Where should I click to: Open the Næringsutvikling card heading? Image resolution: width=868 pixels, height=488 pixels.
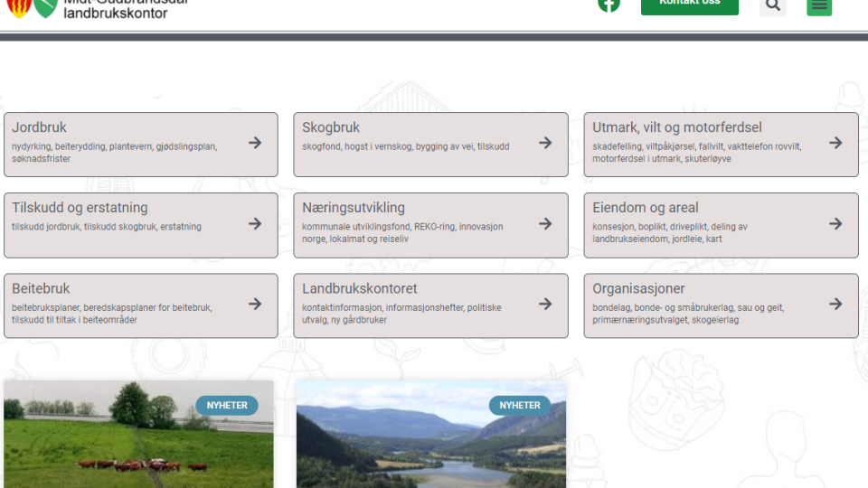pyautogui.click(x=354, y=208)
